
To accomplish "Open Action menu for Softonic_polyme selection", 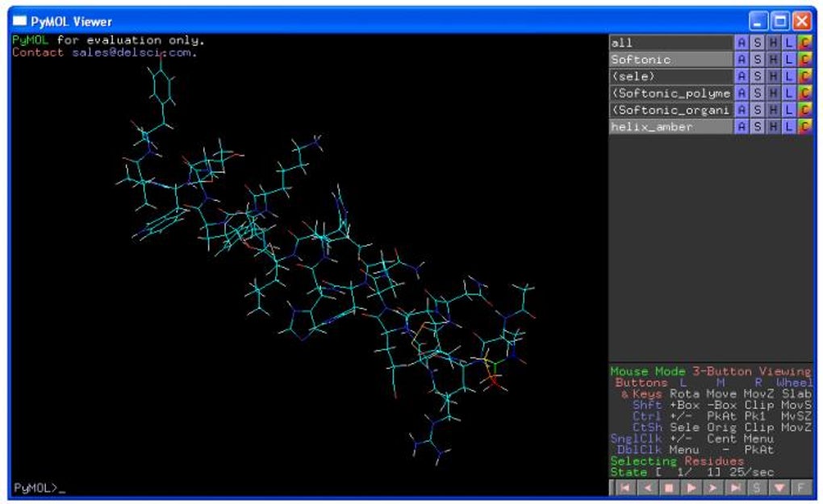I will pyautogui.click(x=742, y=93).
